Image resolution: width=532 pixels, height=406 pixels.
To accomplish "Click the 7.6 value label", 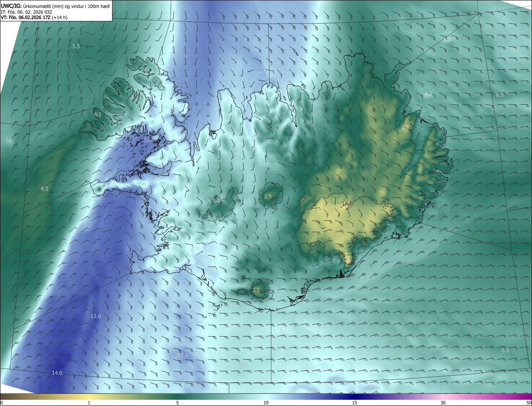I will click(8, 141).
